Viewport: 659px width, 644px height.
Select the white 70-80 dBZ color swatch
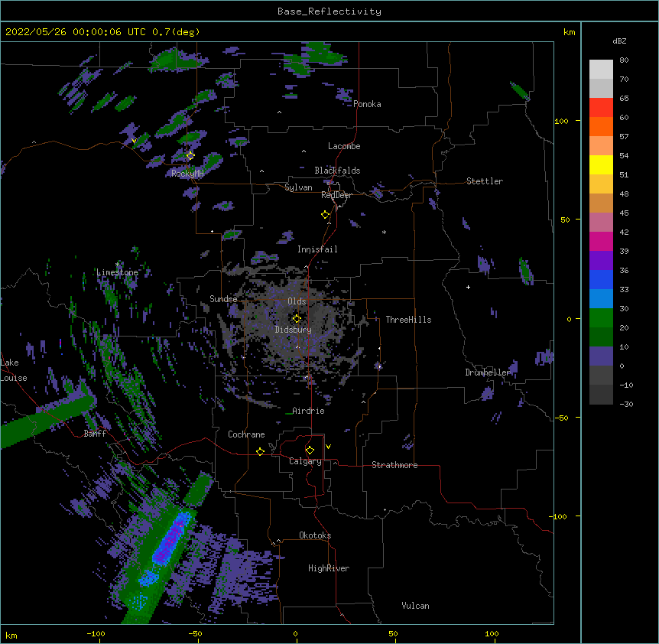click(x=601, y=70)
